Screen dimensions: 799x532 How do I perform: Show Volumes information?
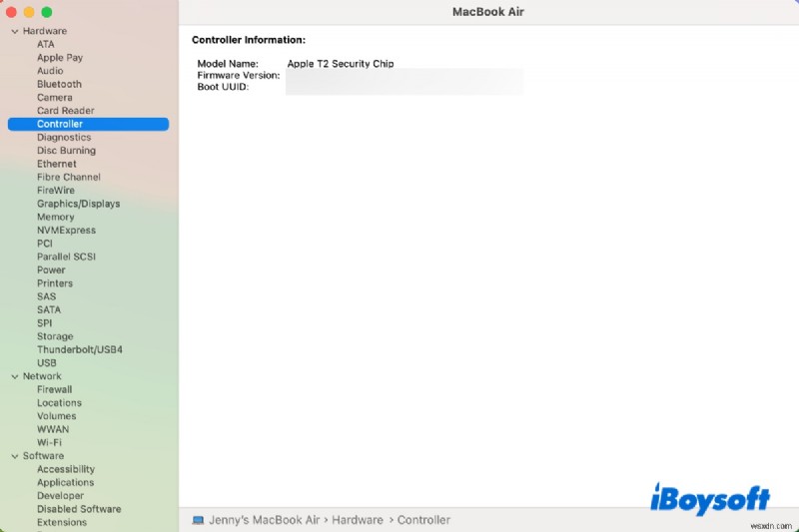click(x=57, y=416)
